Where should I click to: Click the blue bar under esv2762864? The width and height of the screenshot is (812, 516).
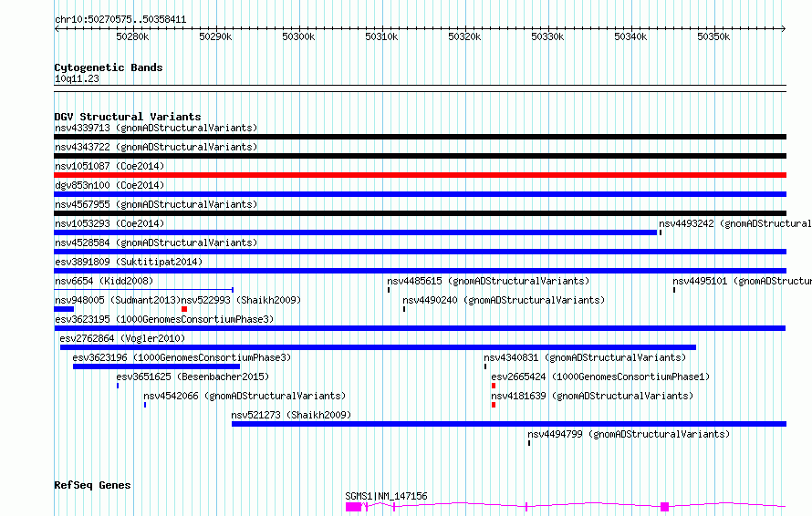click(x=378, y=347)
